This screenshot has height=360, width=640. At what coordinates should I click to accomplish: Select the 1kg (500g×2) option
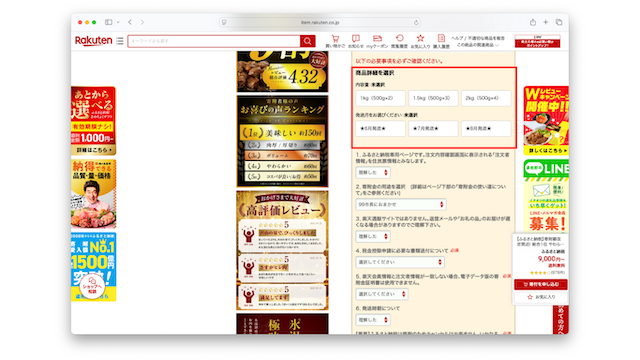tap(380, 98)
